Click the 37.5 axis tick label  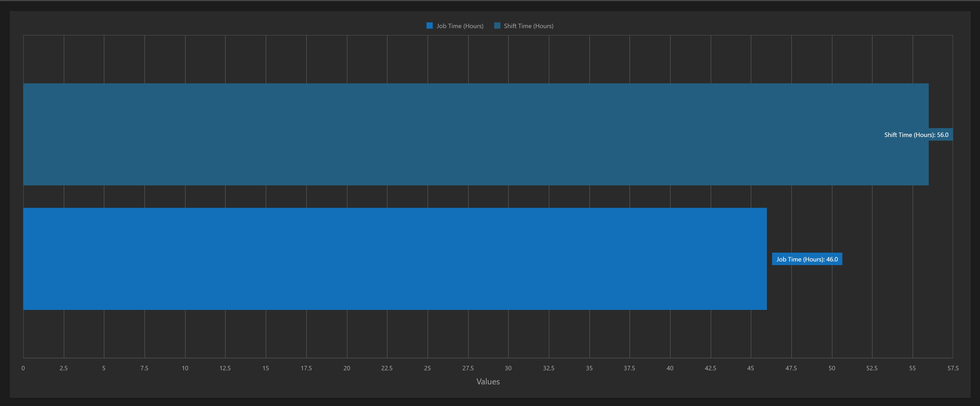coord(629,368)
